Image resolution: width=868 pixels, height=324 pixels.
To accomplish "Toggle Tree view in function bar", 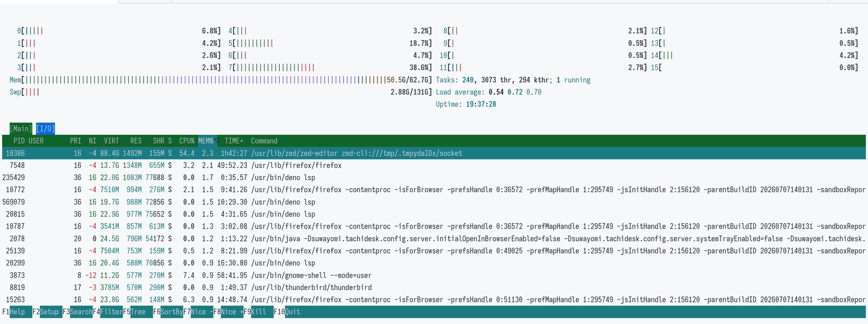I will [138, 312].
